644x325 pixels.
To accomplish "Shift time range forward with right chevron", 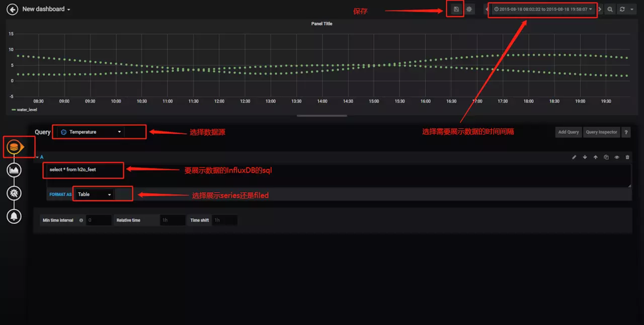I will click(x=600, y=9).
